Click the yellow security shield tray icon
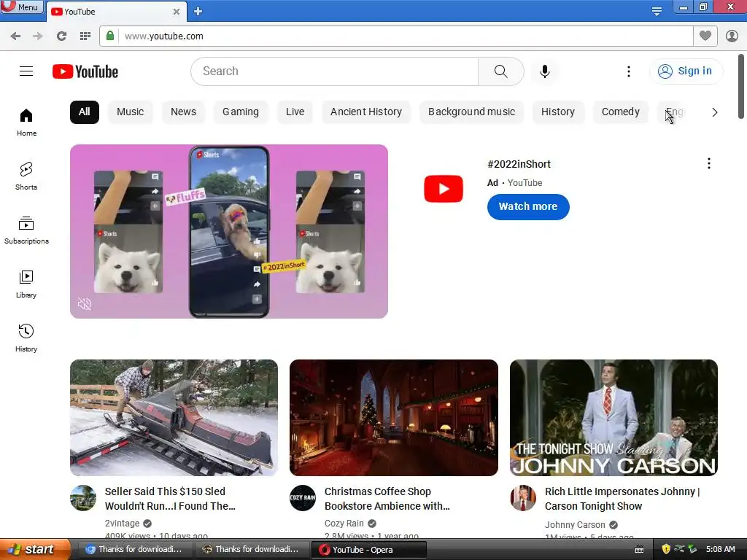This screenshot has height=560, width=747. 666,549
